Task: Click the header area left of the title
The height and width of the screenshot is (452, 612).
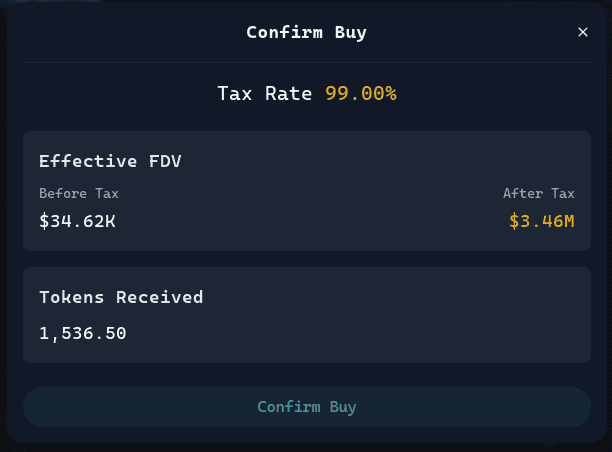Action: 120,32
